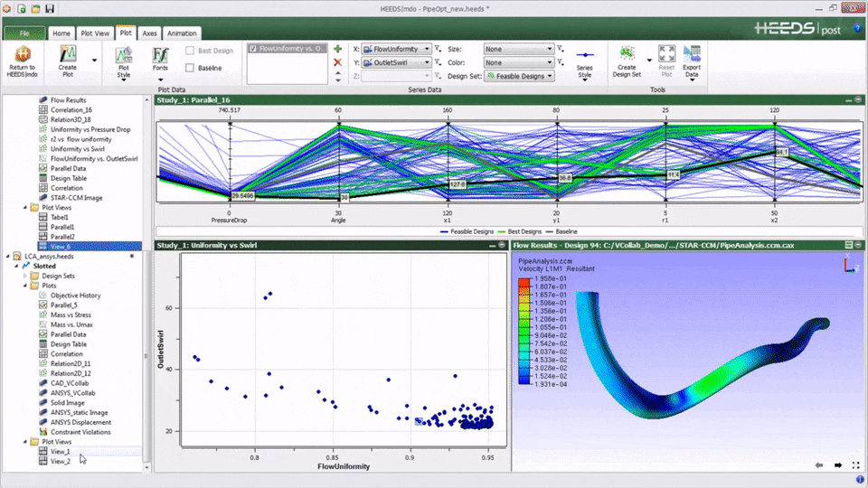Select View_2 in the Plot Views tree

point(61,462)
